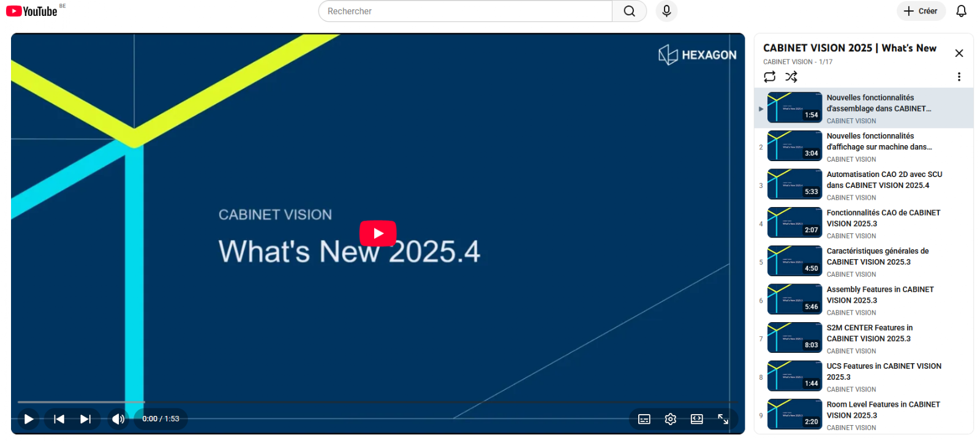Switch to theater mode

point(697,419)
